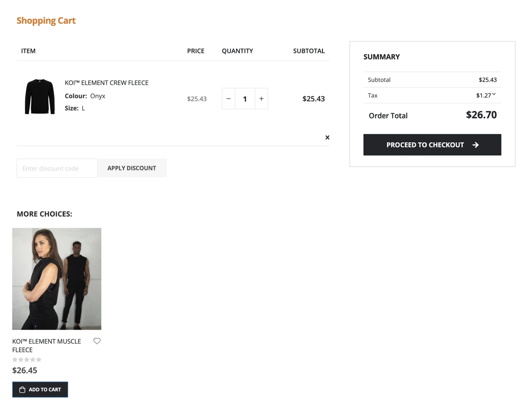The image size is (532, 414).
Task: Click the MORE CHOICES heading
Action: pos(44,214)
